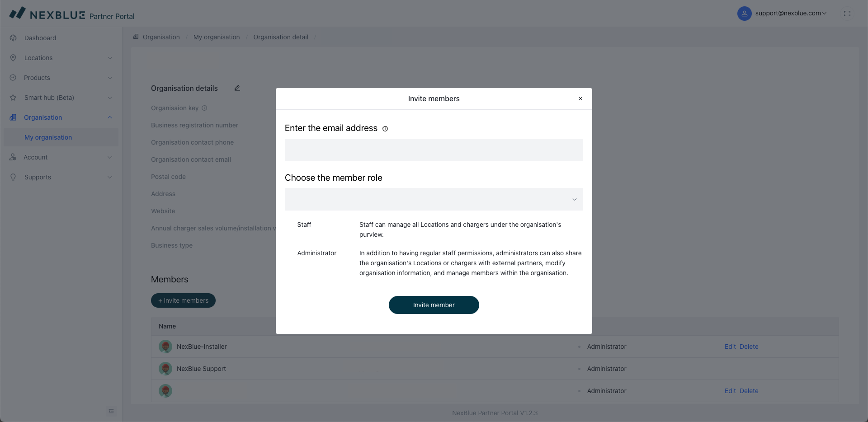Image resolution: width=868 pixels, height=422 pixels.
Task: Click the Smart hub star icon
Action: (x=13, y=98)
